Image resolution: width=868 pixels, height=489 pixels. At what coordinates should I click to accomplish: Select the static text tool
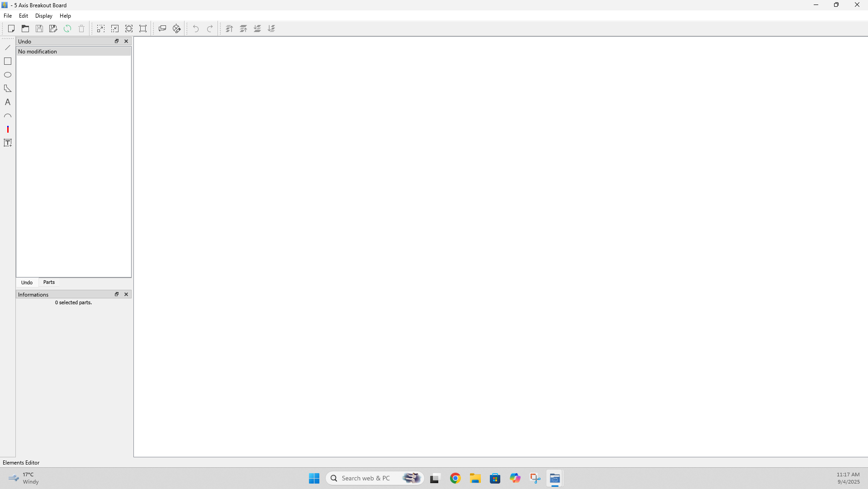pos(8,102)
